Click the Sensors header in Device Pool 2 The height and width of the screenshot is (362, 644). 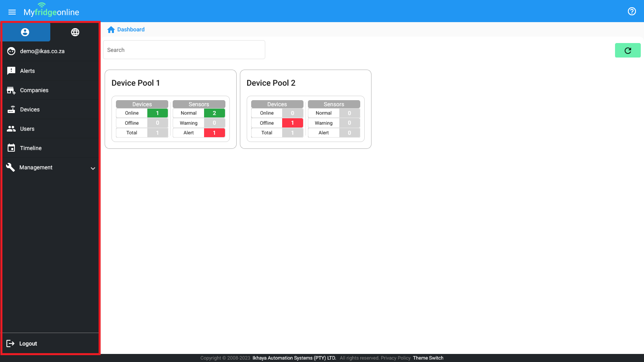point(334,104)
